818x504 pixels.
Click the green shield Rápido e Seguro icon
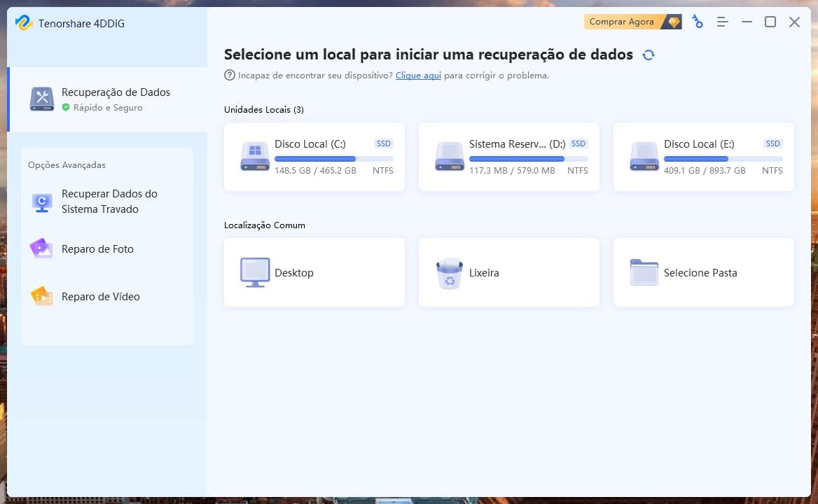pyautogui.click(x=66, y=107)
